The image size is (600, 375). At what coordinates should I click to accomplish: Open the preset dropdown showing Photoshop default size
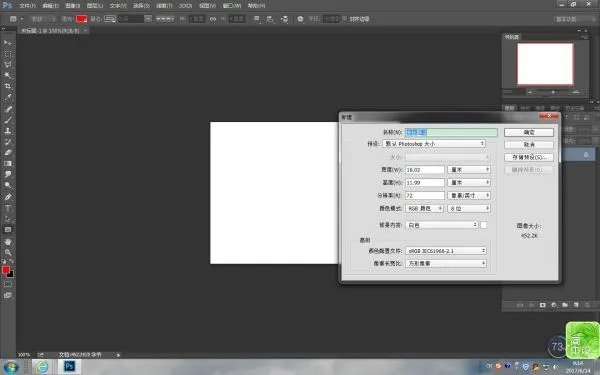click(x=434, y=144)
